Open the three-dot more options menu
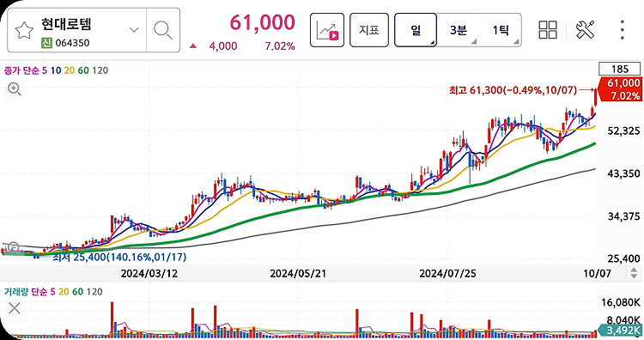Viewport: 644px width, 340px height. (x=623, y=30)
